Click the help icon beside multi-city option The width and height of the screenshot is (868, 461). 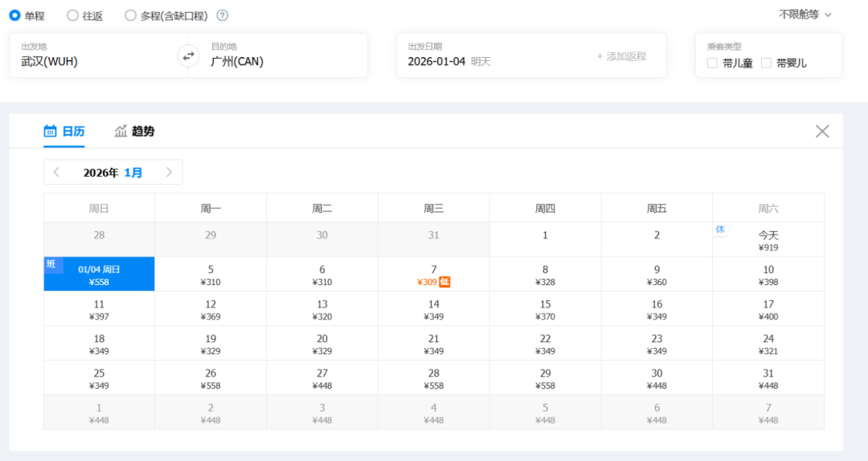click(x=223, y=15)
